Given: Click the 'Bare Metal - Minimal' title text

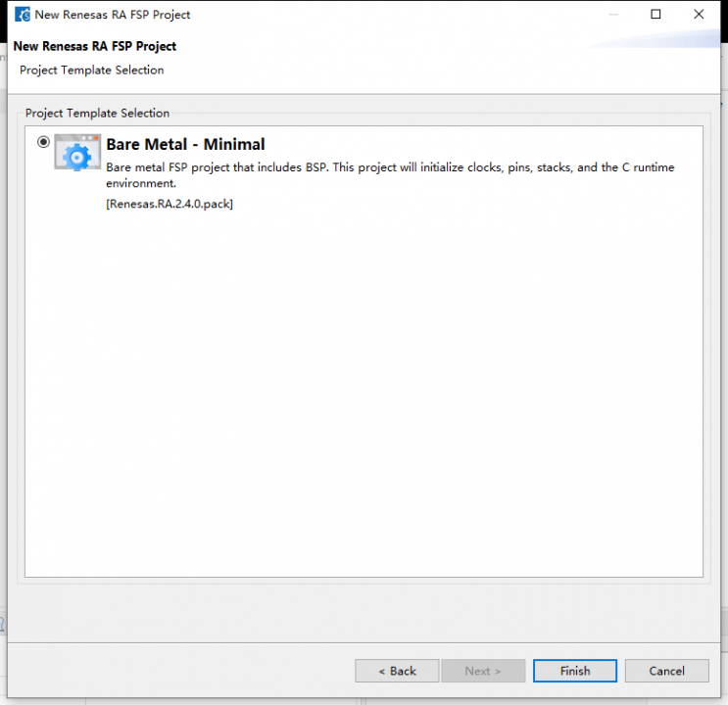Looking at the screenshot, I should (185, 144).
